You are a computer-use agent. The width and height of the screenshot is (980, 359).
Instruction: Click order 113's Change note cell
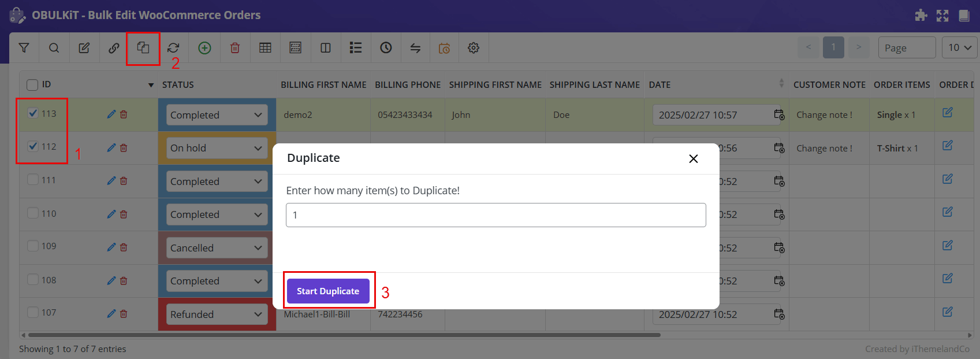[824, 115]
